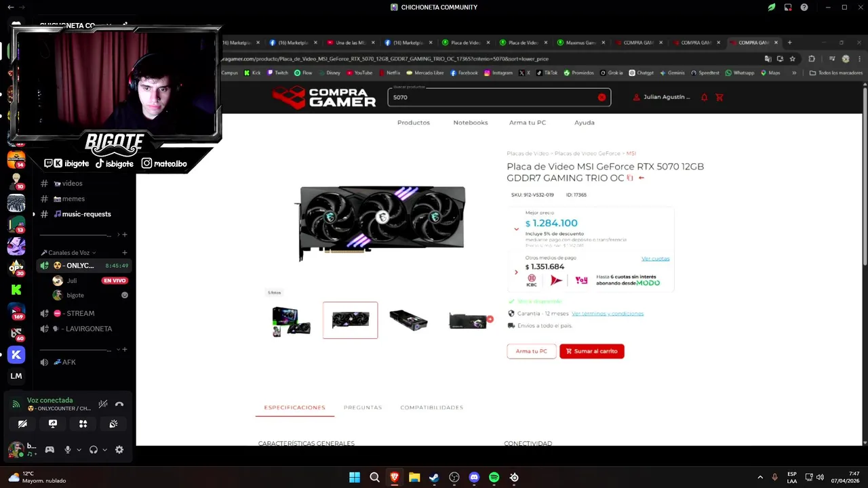Mute Discord microphone
This screenshot has height=488, width=868.
tap(67, 449)
